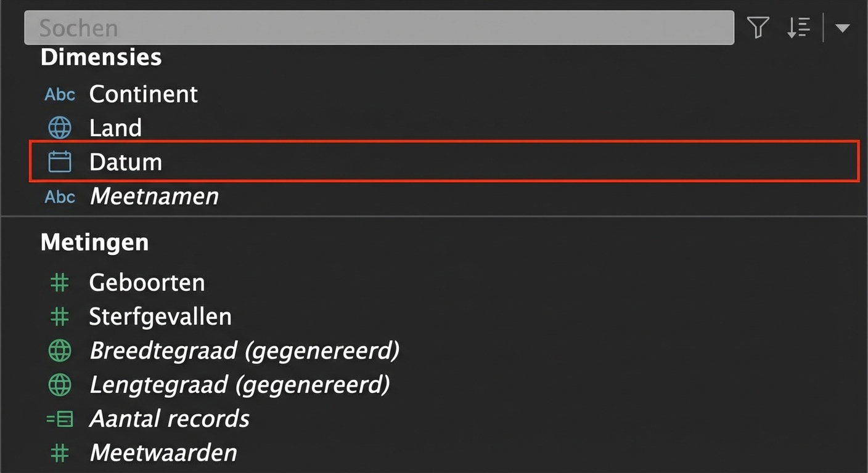The image size is (868, 473).
Task: Select the Meetwaarden measure
Action: (163, 453)
